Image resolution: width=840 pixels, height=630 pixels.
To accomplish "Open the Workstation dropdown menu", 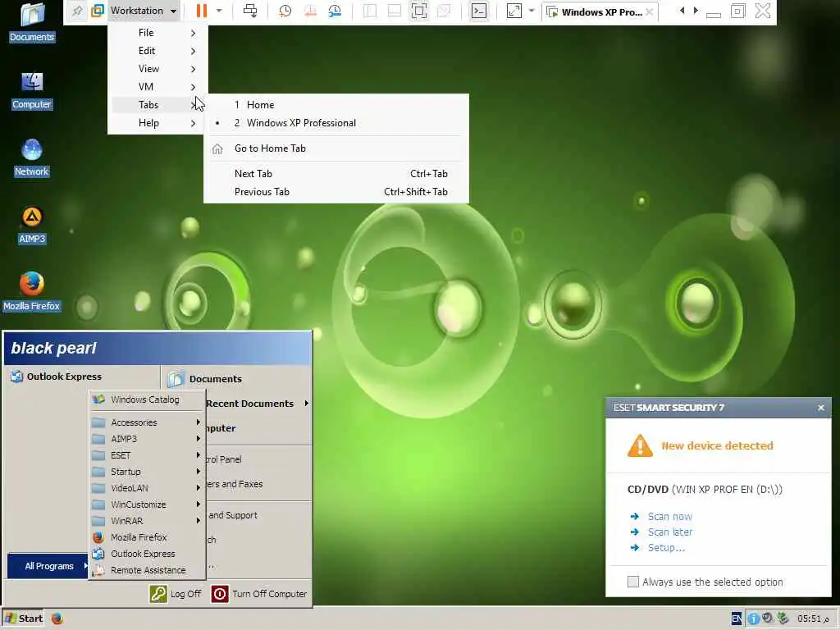I will tap(143, 11).
